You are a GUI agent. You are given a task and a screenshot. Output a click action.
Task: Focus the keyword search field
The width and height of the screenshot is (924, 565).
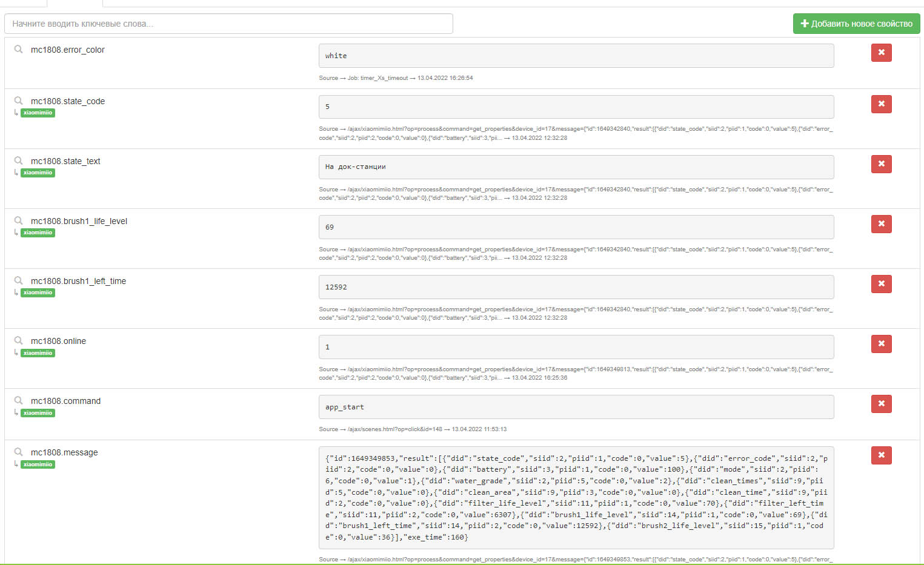(228, 24)
